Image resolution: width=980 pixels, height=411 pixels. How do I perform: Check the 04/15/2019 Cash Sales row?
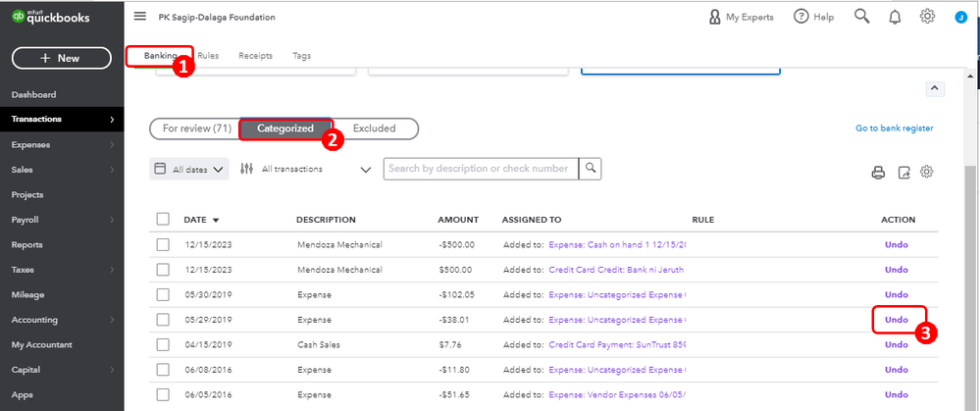coord(163,345)
